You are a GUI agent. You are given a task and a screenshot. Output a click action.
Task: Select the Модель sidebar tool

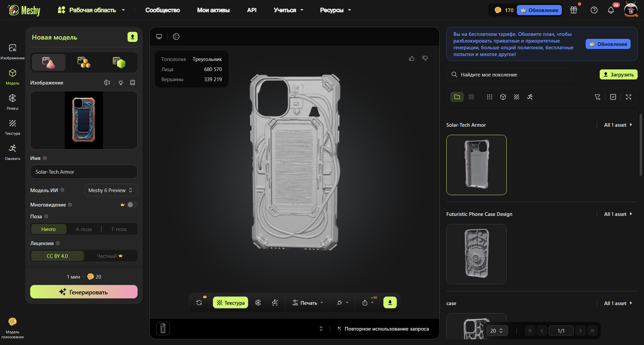coord(12,76)
